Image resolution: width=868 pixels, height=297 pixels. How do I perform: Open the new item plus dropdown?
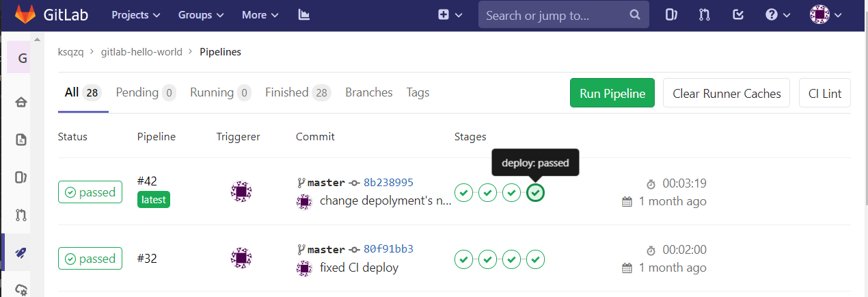[x=450, y=15]
